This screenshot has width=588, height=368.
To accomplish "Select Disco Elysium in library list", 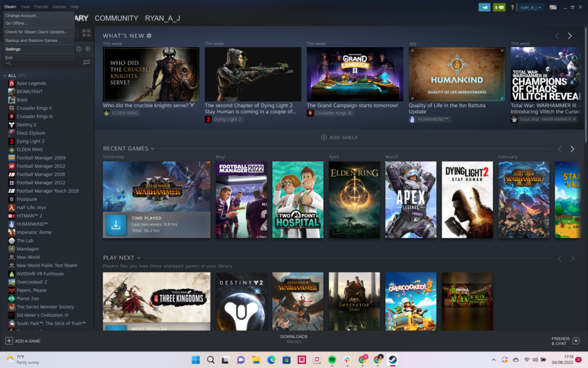I will click(31, 133).
